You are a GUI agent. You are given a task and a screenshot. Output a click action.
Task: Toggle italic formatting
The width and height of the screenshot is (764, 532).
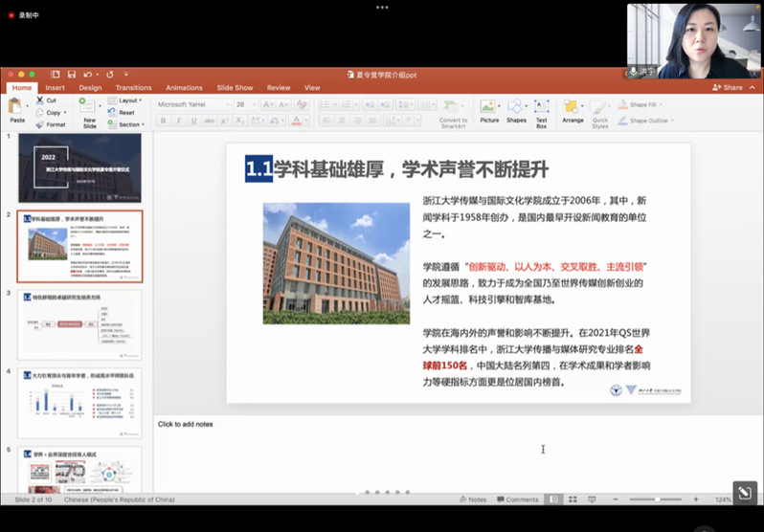click(177, 121)
